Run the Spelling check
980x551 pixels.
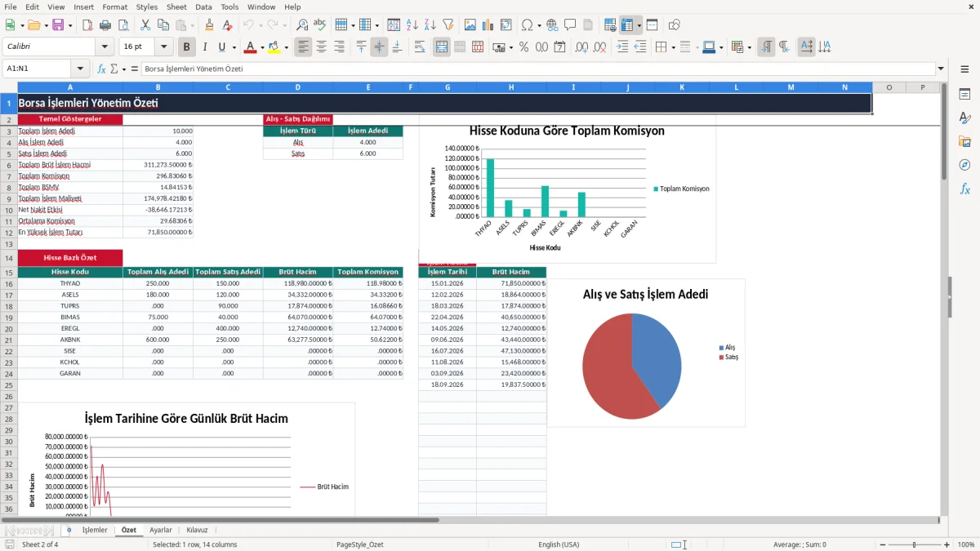click(x=319, y=25)
